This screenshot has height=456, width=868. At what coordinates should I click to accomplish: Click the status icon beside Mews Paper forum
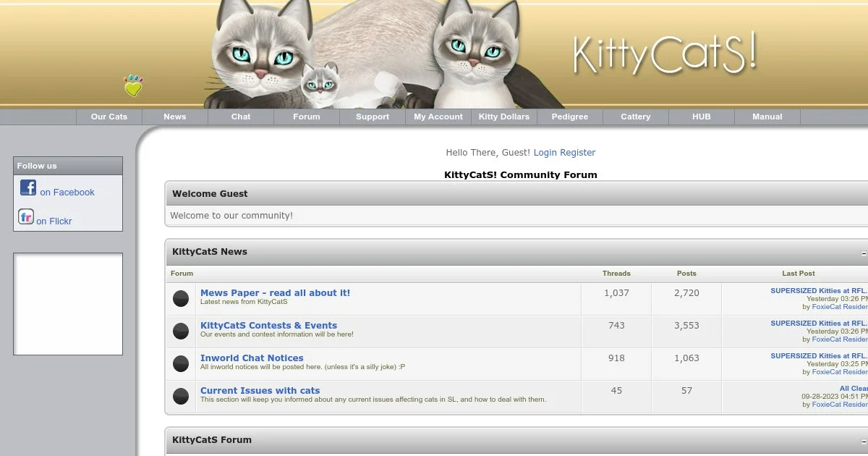pyautogui.click(x=181, y=299)
